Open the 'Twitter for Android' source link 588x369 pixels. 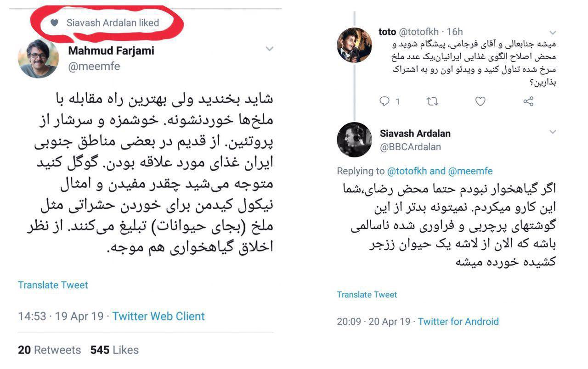458,322
